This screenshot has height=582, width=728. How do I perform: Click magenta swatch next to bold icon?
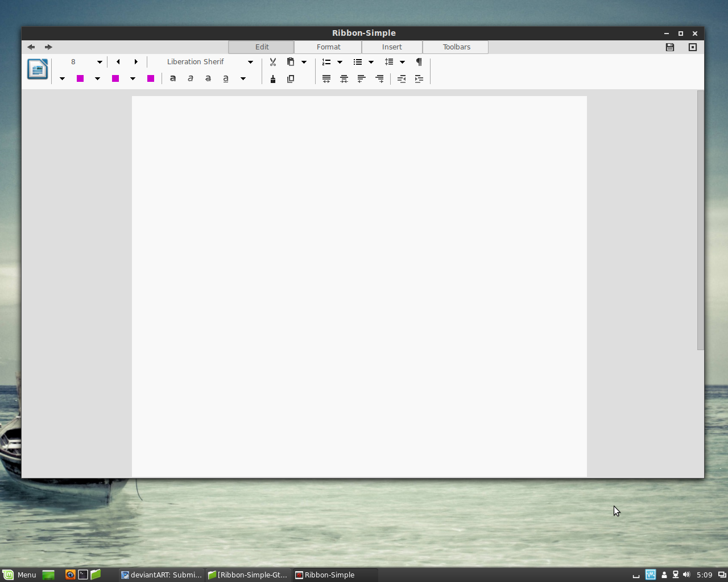[x=151, y=78]
